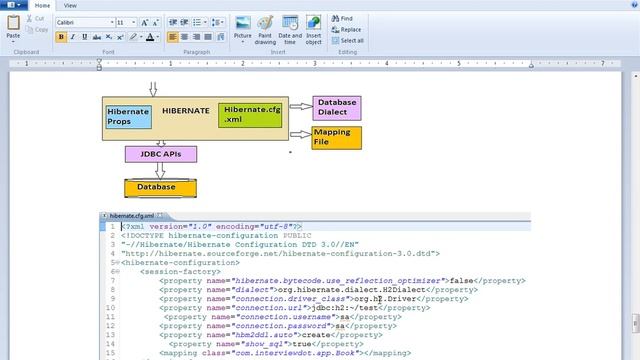Click the hibernate.cfg.xml editor tab in image
640x360 pixels.
132,216
